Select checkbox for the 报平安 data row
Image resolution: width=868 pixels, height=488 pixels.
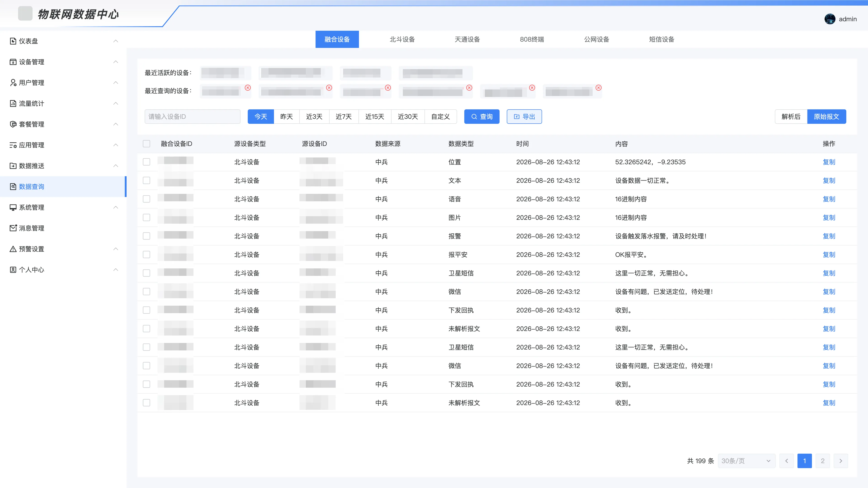click(x=146, y=255)
